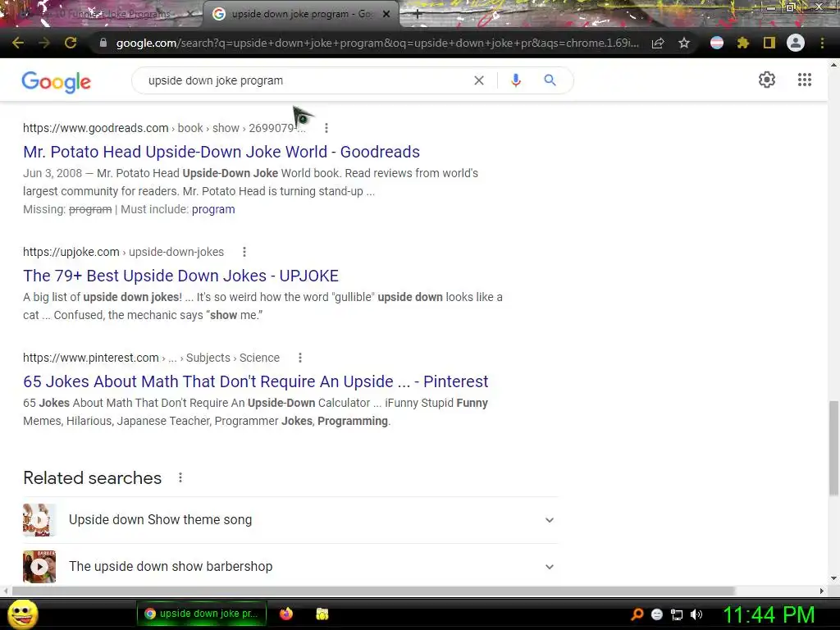
Task: Submit search with magnifier button
Action: coord(550,80)
